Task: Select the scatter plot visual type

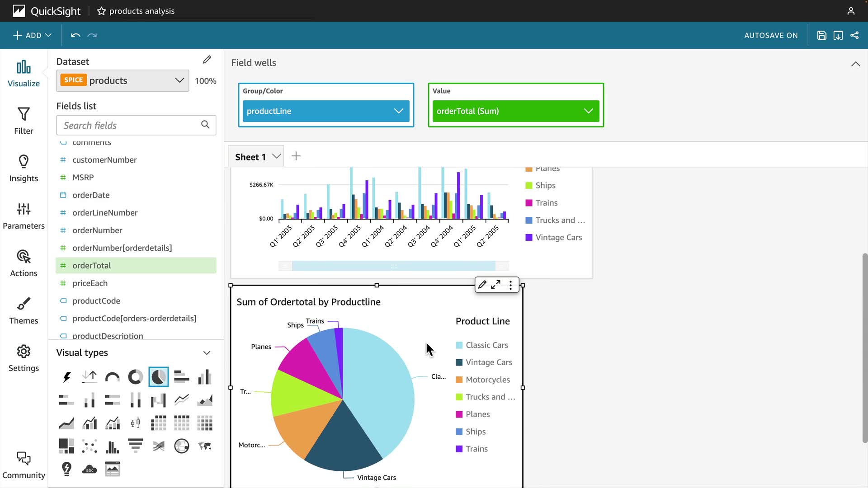Action: [90, 446]
